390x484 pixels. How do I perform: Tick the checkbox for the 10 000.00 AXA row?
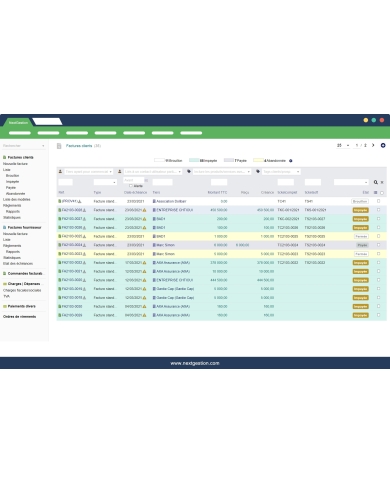point(379,271)
